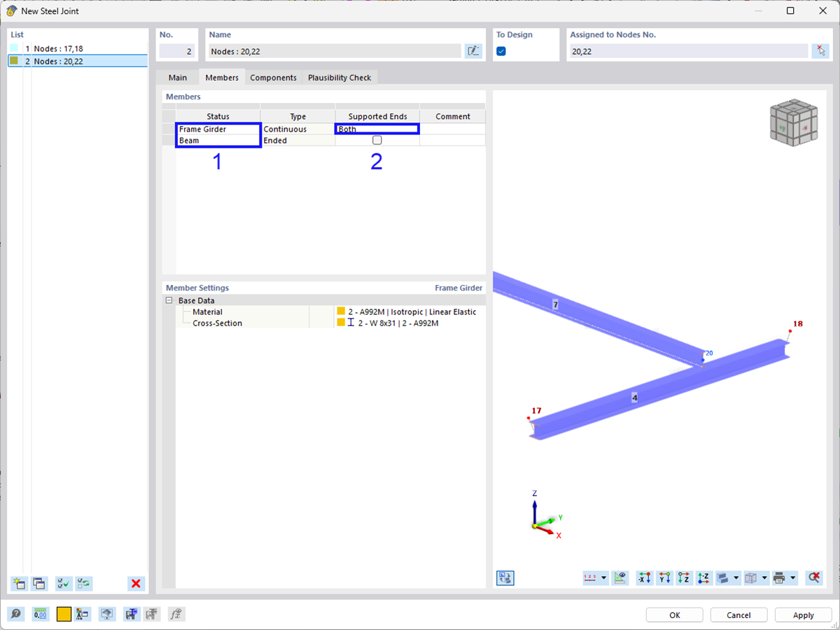840x630 pixels.
Task: Click the save as default icon
Action: (x=131, y=615)
